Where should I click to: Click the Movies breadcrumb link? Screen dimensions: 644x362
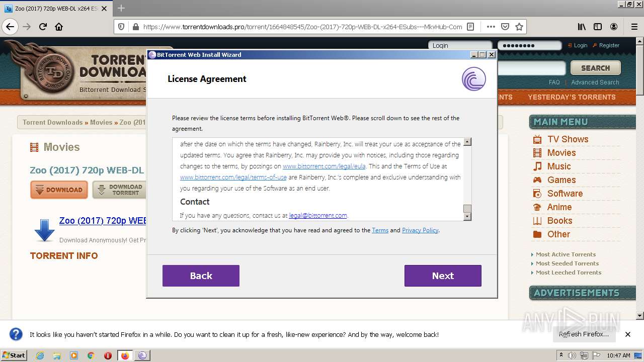point(101,122)
